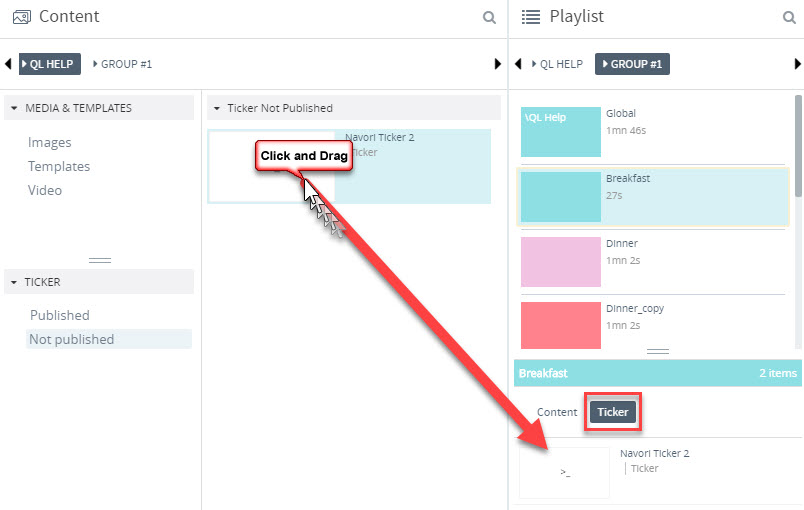The height and width of the screenshot is (510, 804).
Task: Open the Images media category
Action: click(50, 142)
